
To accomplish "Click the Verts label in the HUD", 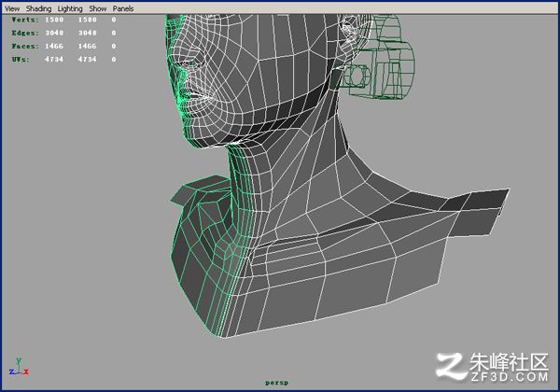I will click(24, 20).
